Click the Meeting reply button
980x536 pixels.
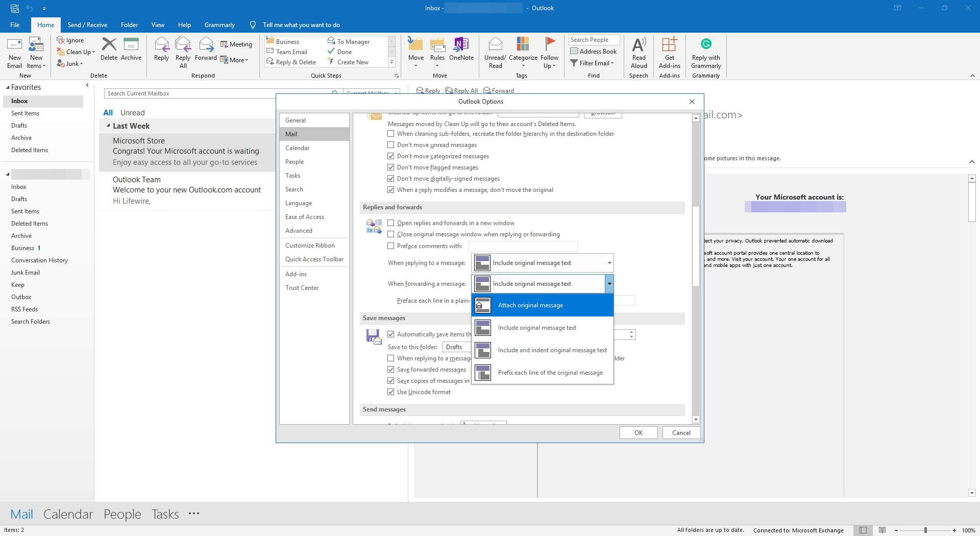pyautogui.click(x=236, y=44)
